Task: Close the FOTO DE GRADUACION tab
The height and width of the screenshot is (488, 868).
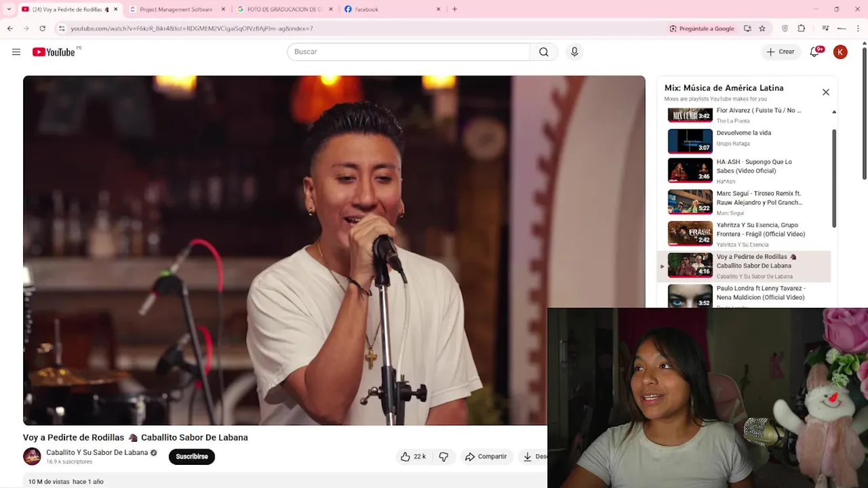Action: click(x=331, y=9)
